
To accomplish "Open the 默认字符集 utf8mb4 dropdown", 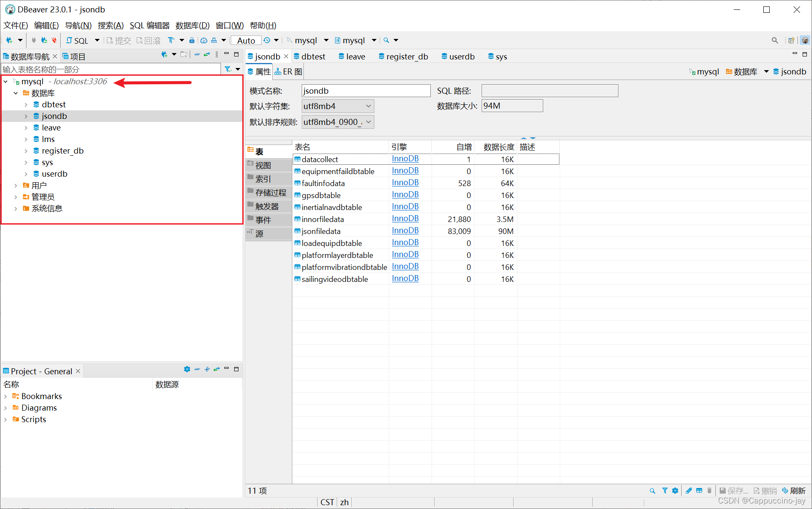I will pos(338,106).
